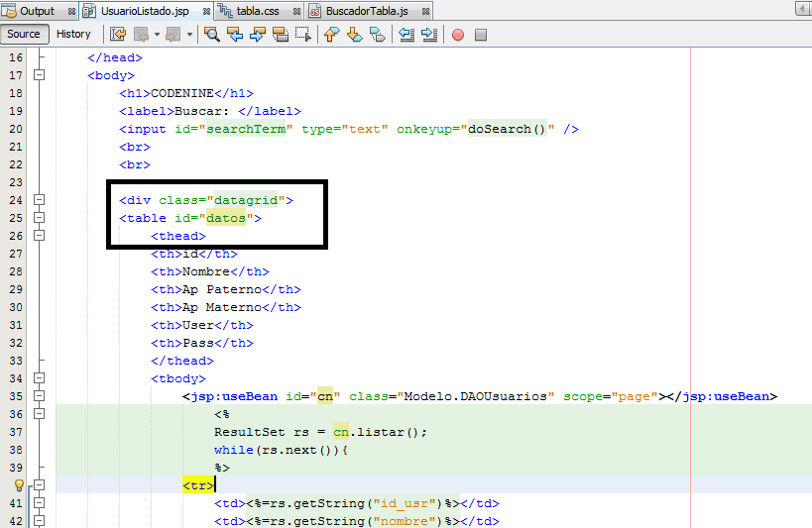The image size is (812, 528).
Task: Click the "</head>" closing tag
Action: click(115, 57)
